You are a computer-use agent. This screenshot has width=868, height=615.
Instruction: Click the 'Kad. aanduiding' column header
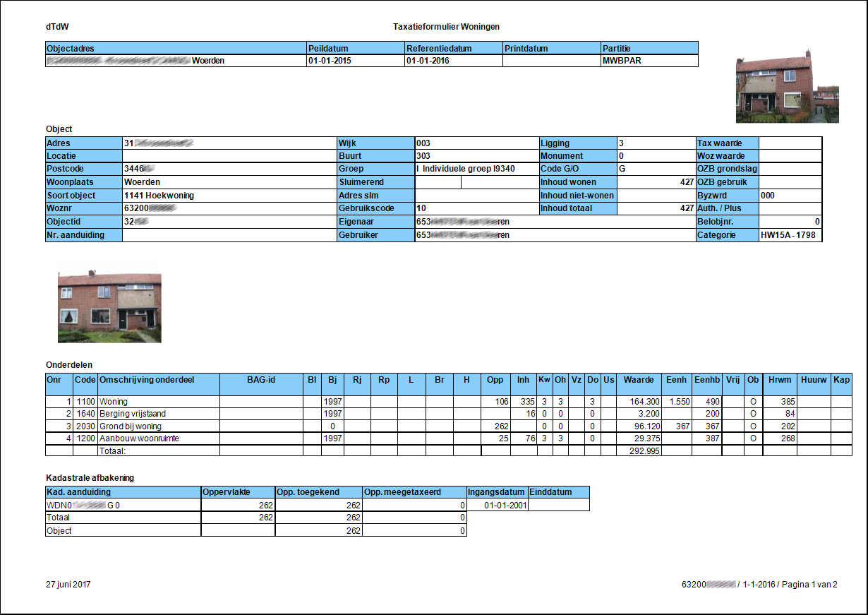click(123, 492)
